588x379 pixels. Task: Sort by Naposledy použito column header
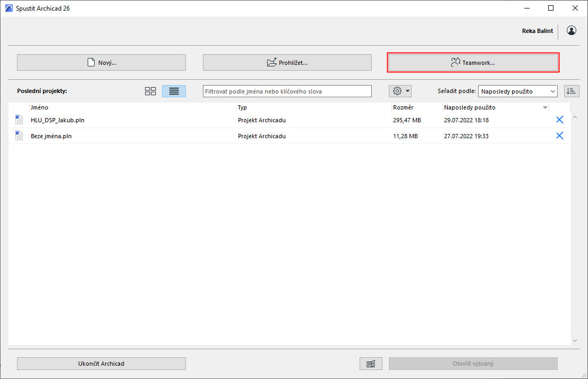click(x=496, y=107)
